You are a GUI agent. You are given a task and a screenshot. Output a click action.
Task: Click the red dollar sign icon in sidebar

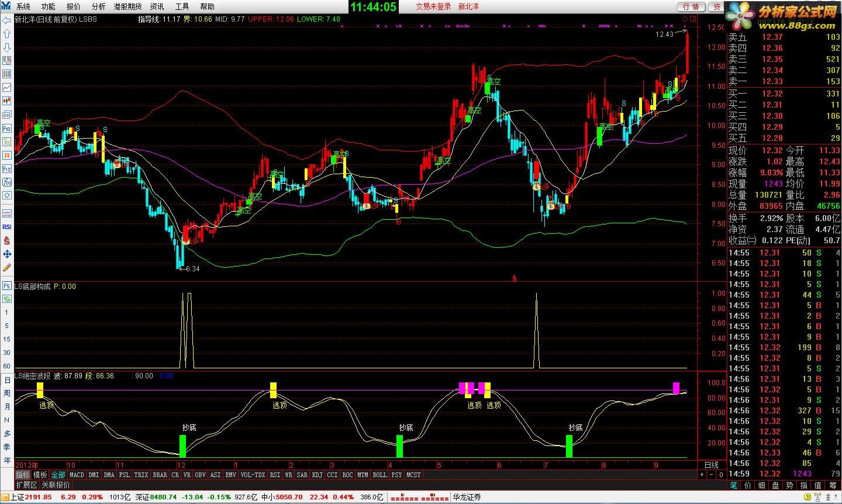pyautogui.click(x=7, y=240)
